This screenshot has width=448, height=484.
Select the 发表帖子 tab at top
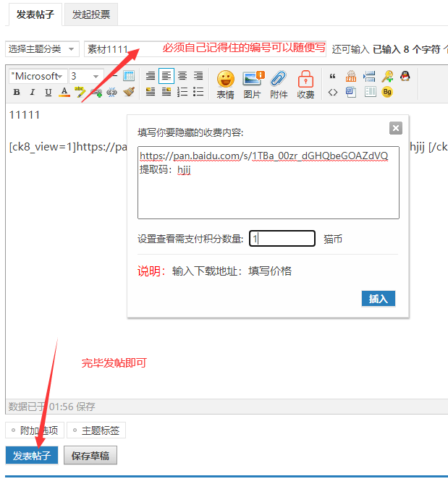pyautogui.click(x=35, y=14)
